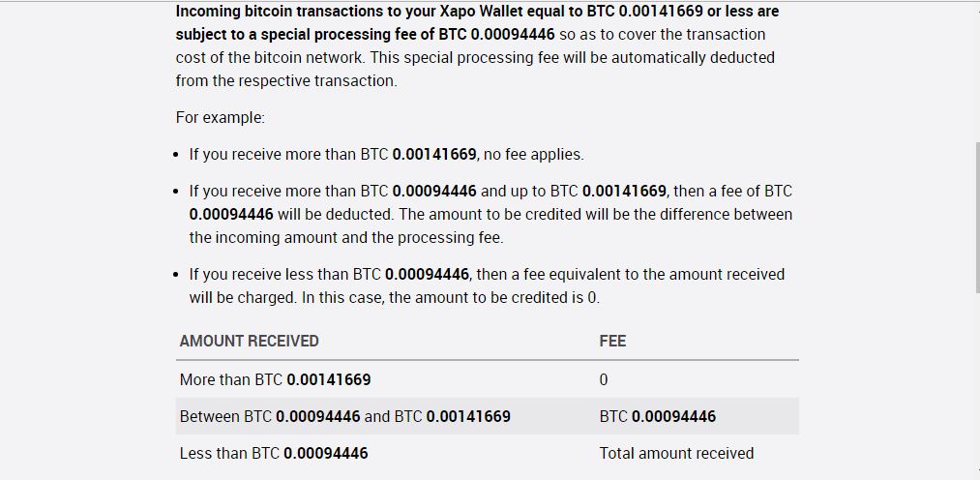Click the 'For example:' text line

click(220, 117)
